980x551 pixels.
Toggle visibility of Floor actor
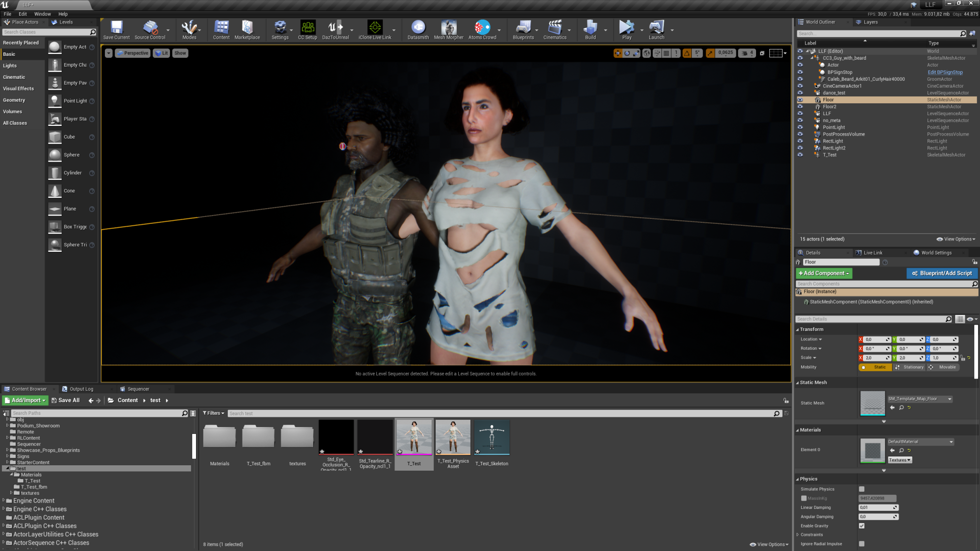800,100
